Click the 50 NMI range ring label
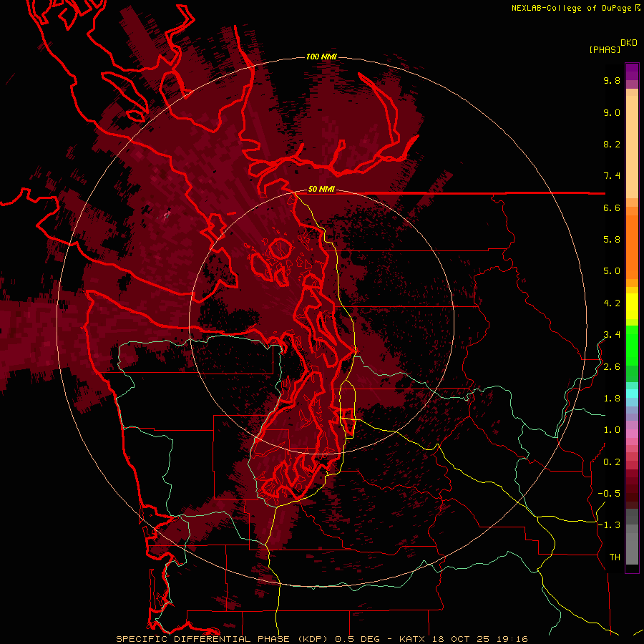 (321, 190)
